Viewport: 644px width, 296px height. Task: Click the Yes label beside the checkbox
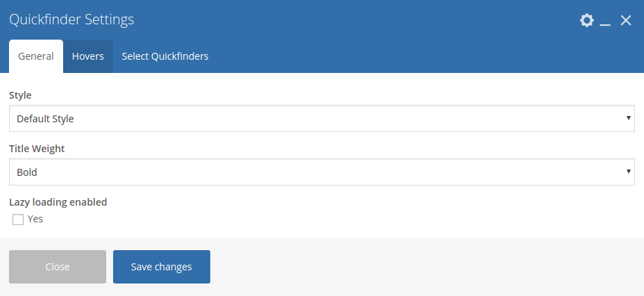click(x=35, y=219)
